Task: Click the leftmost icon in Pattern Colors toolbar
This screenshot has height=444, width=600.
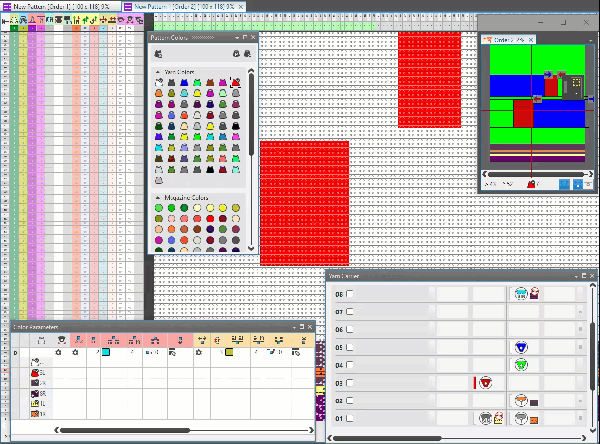Action: point(159,53)
